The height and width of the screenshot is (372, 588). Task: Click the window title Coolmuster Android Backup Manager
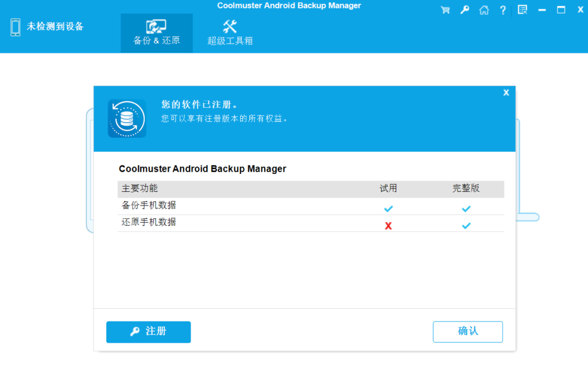point(289,6)
